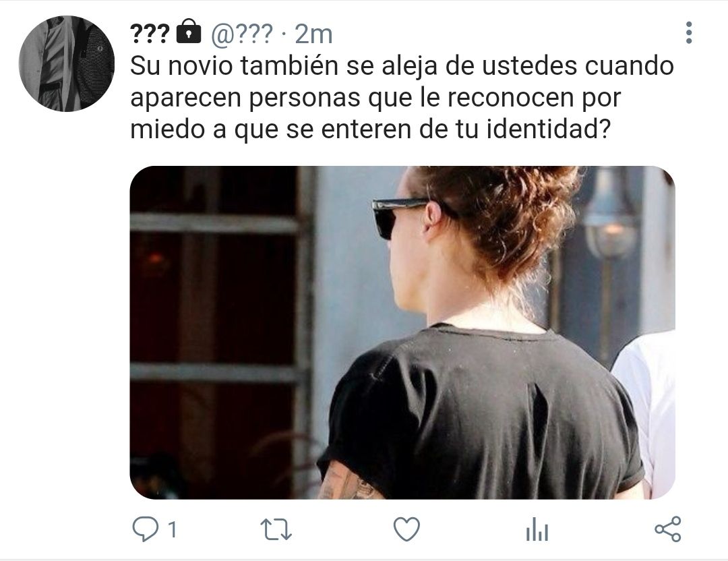Open the ??? display name profile
The width and height of the screenshot is (728, 561).
(x=150, y=34)
